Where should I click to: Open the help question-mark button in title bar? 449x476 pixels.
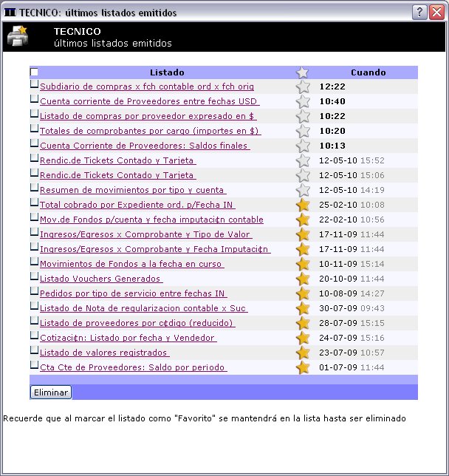click(419, 13)
